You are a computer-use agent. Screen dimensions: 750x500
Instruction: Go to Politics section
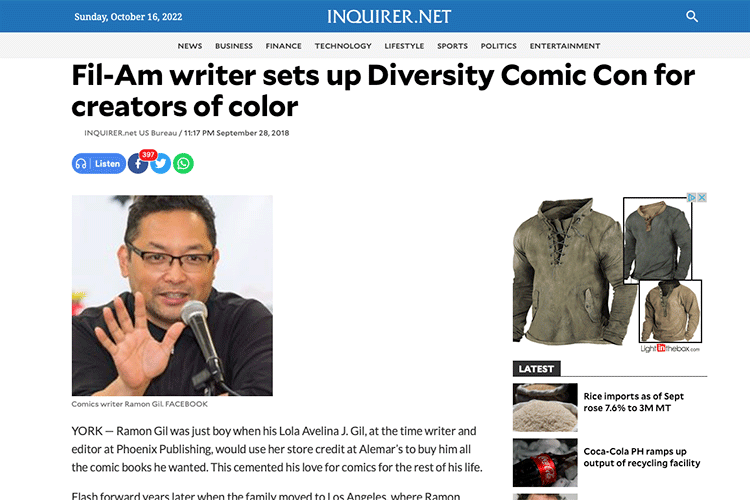(498, 46)
